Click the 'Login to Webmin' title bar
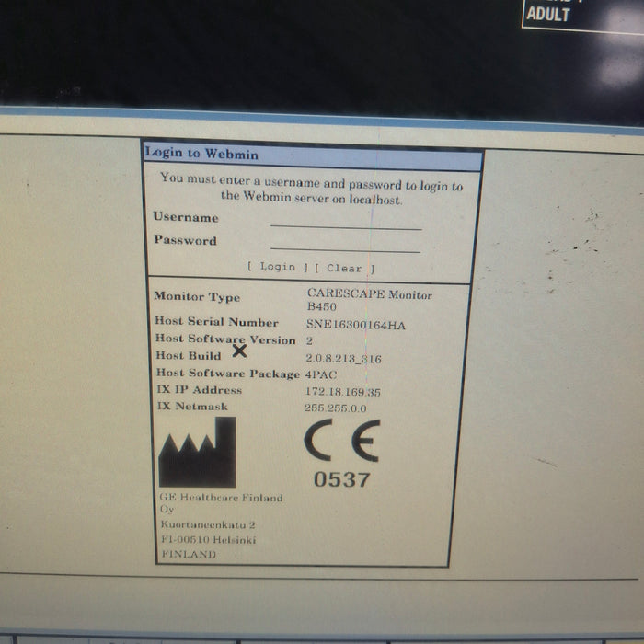 click(313, 155)
